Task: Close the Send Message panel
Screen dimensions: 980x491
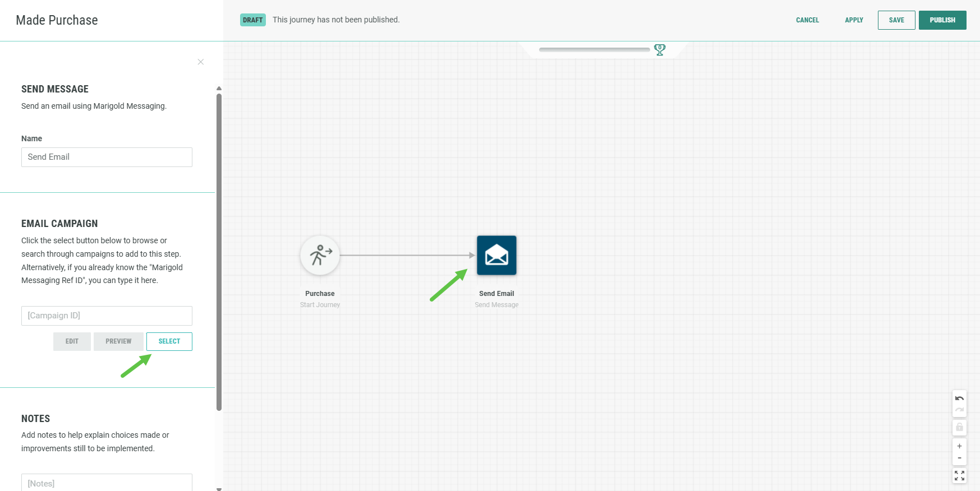Action: [201, 62]
